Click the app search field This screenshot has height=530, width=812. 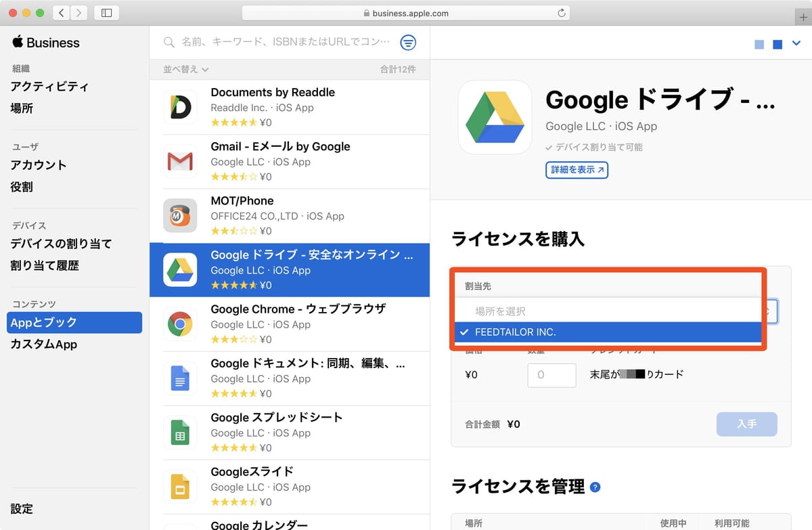pyautogui.click(x=286, y=43)
